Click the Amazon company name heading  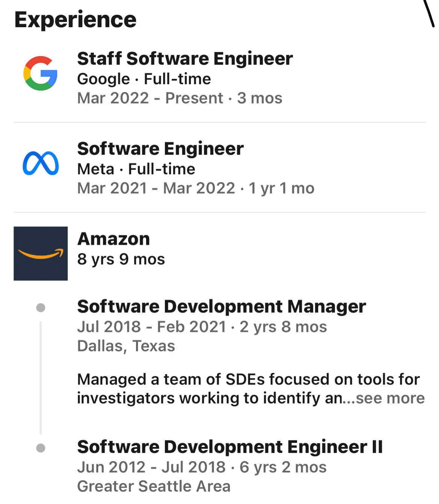tap(113, 239)
